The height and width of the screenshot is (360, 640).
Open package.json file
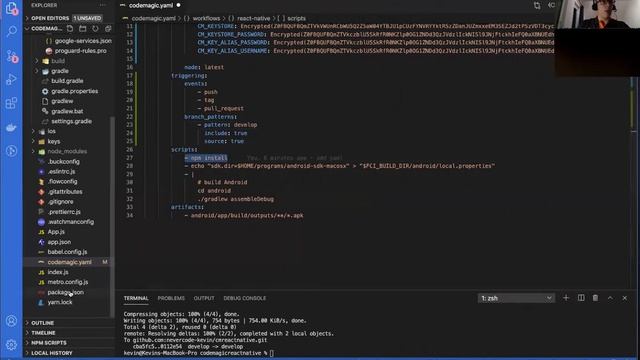click(65, 292)
